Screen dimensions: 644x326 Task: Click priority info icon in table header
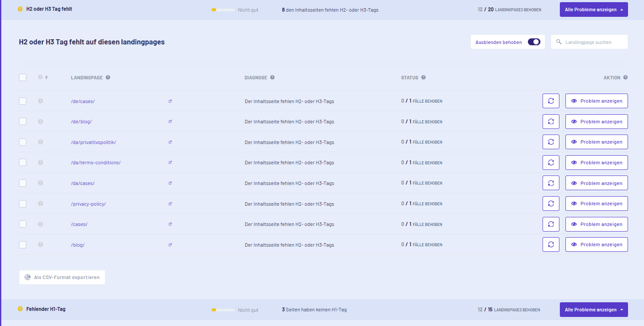pyautogui.click(x=41, y=77)
